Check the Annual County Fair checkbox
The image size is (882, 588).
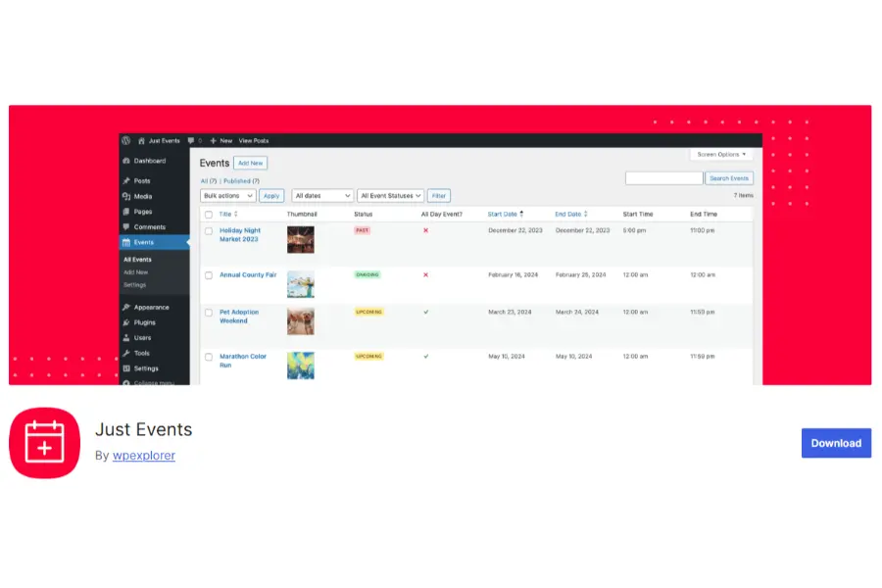[209, 275]
